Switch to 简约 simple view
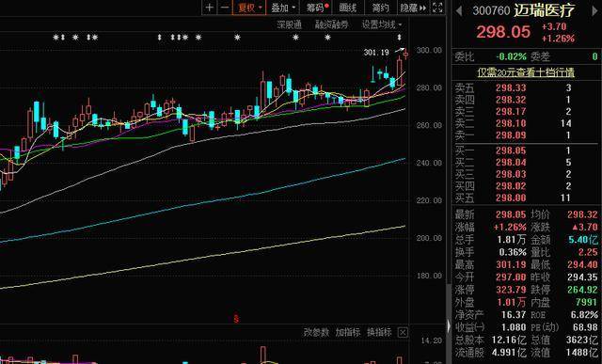Viewport: 602px width, 364px height. pyautogui.click(x=380, y=8)
